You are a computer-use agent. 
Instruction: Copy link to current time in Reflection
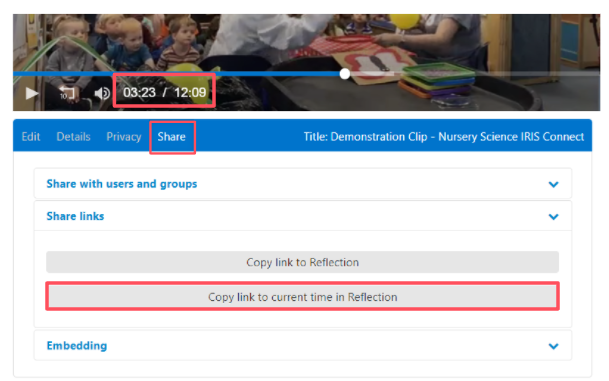pyautogui.click(x=303, y=297)
